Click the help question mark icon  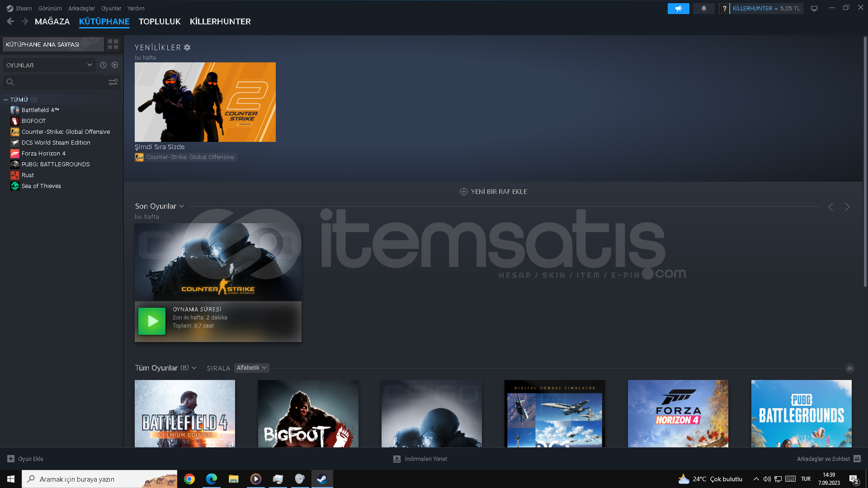[x=724, y=9]
